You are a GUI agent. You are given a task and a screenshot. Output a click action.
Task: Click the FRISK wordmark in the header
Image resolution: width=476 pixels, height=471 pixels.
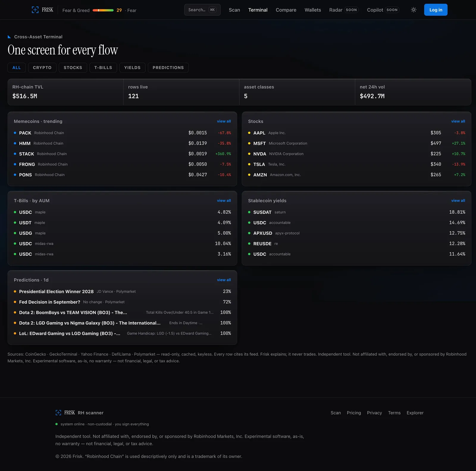[x=48, y=10]
